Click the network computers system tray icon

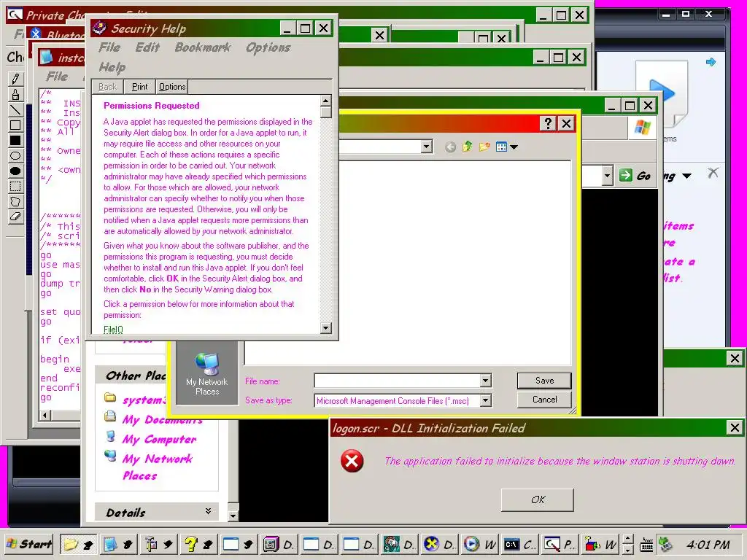[x=665, y=544]
